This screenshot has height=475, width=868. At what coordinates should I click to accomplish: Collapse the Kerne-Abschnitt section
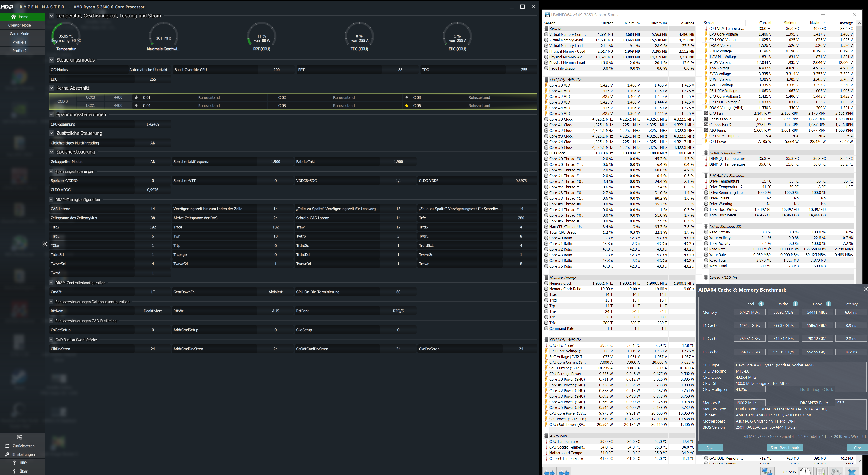[x=52, y=88]
